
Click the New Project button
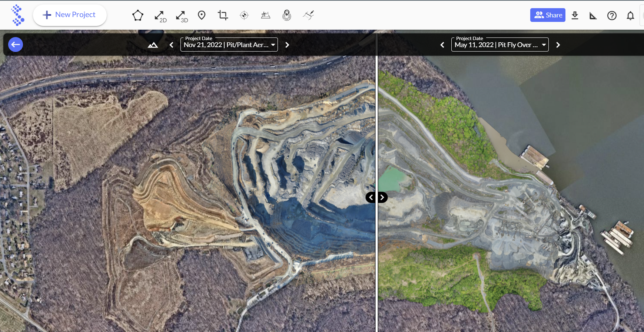tap(70, 15)
